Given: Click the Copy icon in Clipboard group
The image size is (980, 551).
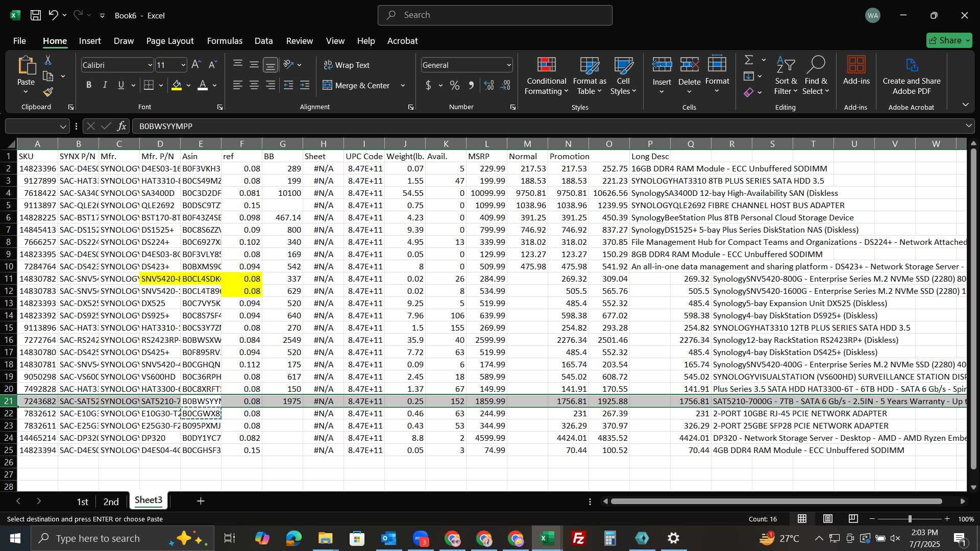Looking at the screenshot, I should tap(48, 77).
